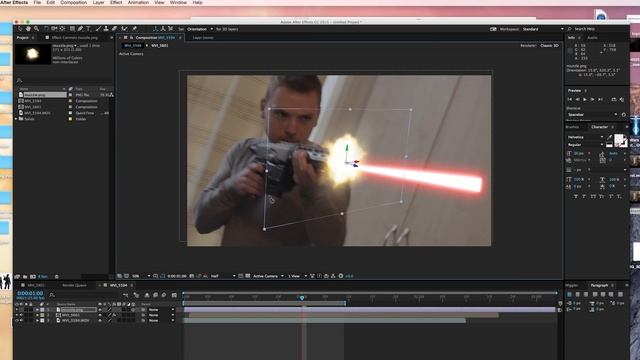Image resolution: width=640 pixels, height=360 pixels.
Task: Enable Frame Blending for the composition
Action: click(x=155, y=295)
